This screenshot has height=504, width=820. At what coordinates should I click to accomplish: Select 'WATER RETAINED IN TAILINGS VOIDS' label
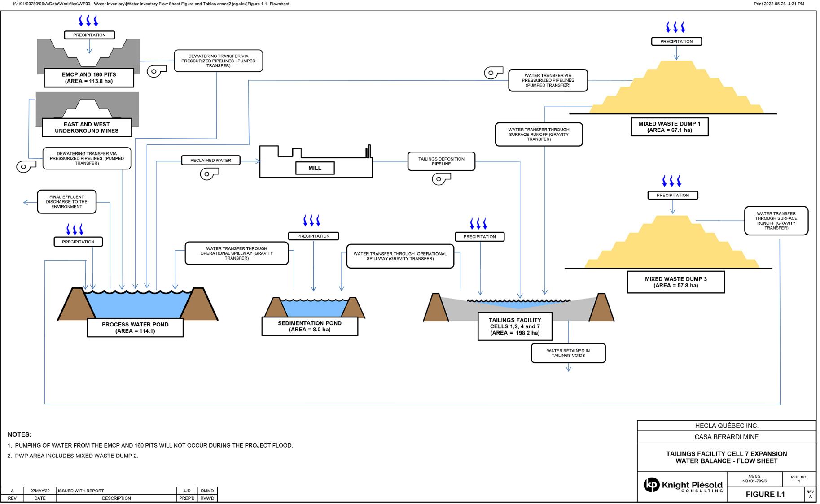tap(568, 353)
